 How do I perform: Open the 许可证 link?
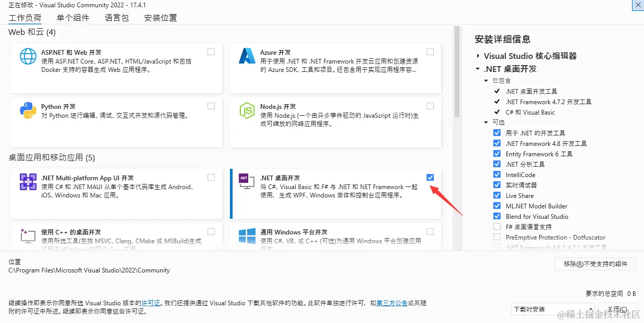pyautogui.click(x=151, y=303)
